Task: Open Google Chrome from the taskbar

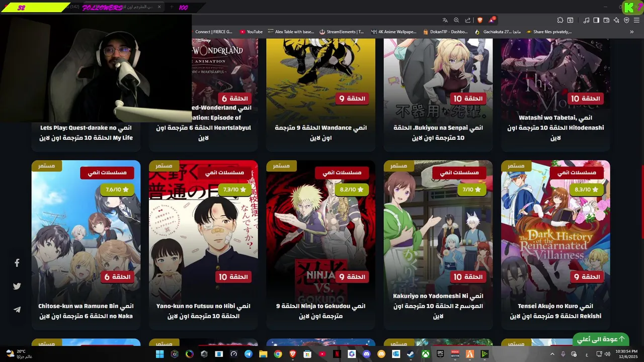Action: [278, 354]
